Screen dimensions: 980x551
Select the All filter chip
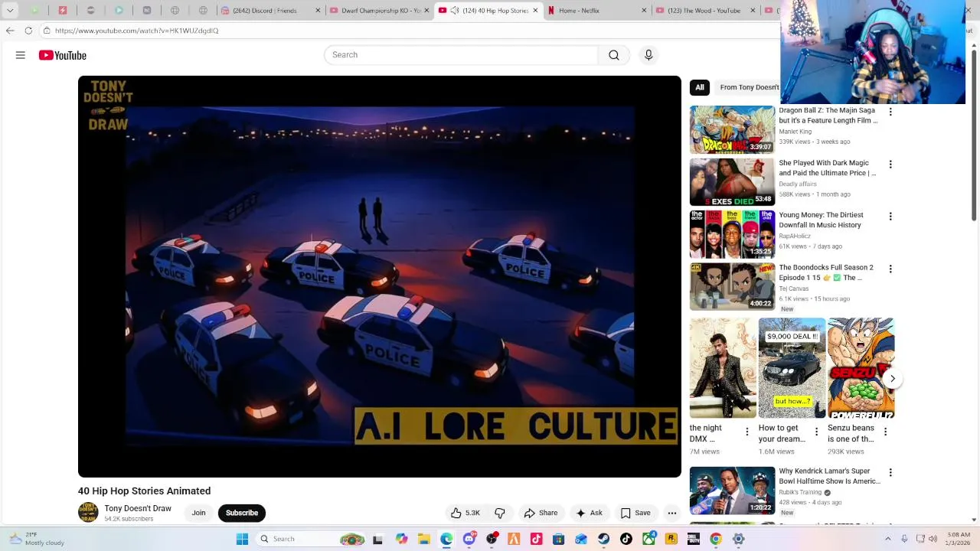(x=700, y=87)
